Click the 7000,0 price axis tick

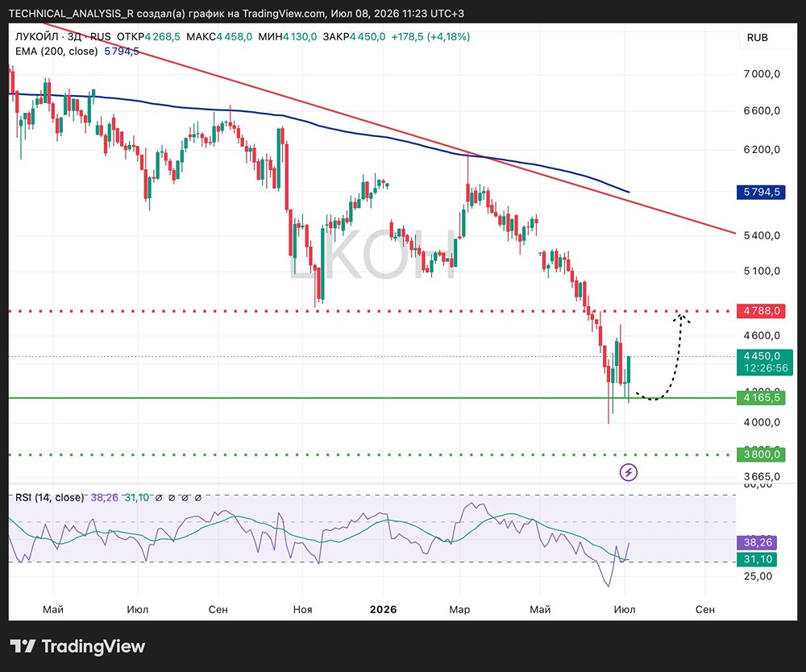(x=762, y=74)
